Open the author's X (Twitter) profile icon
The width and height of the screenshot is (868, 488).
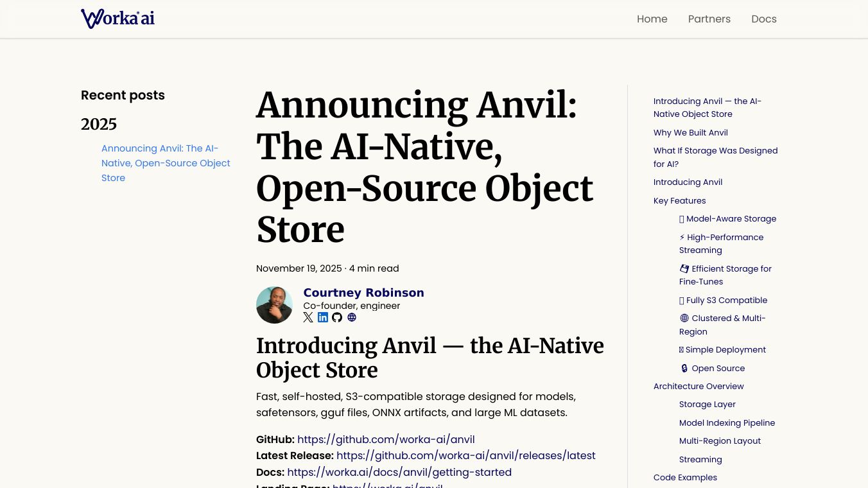tap(308, 317)
